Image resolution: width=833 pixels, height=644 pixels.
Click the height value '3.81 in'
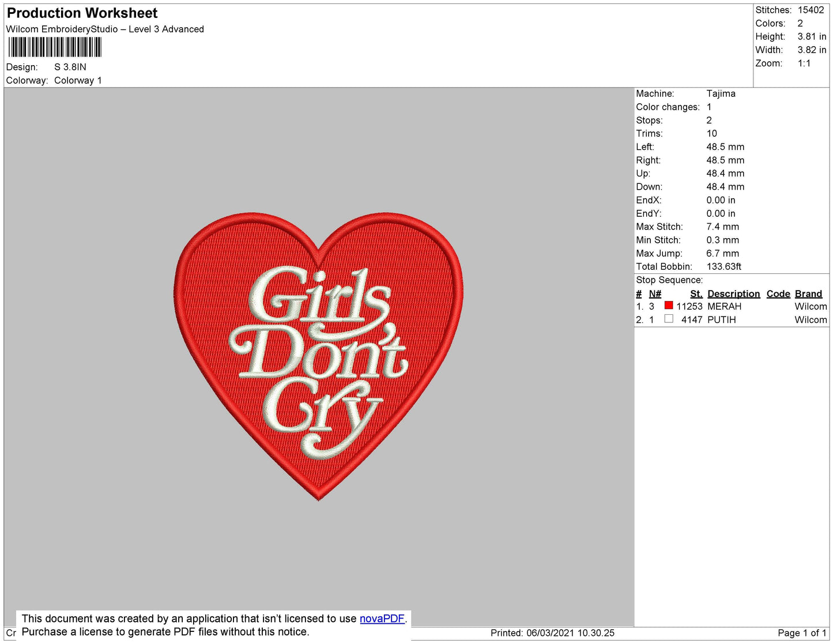click(x=812, y=37)
